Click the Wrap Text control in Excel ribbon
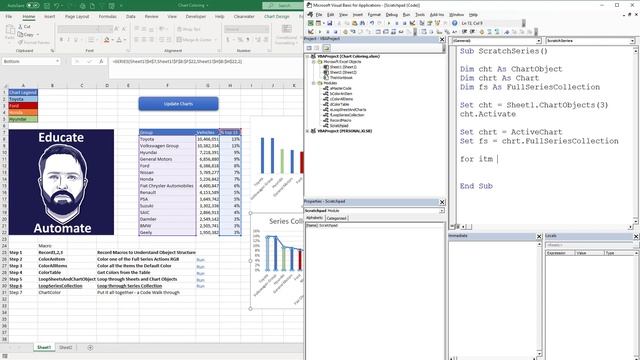Image resolution: width=640 pixels, height=360 pixels. pyautogui.click(x=189, y=29)
